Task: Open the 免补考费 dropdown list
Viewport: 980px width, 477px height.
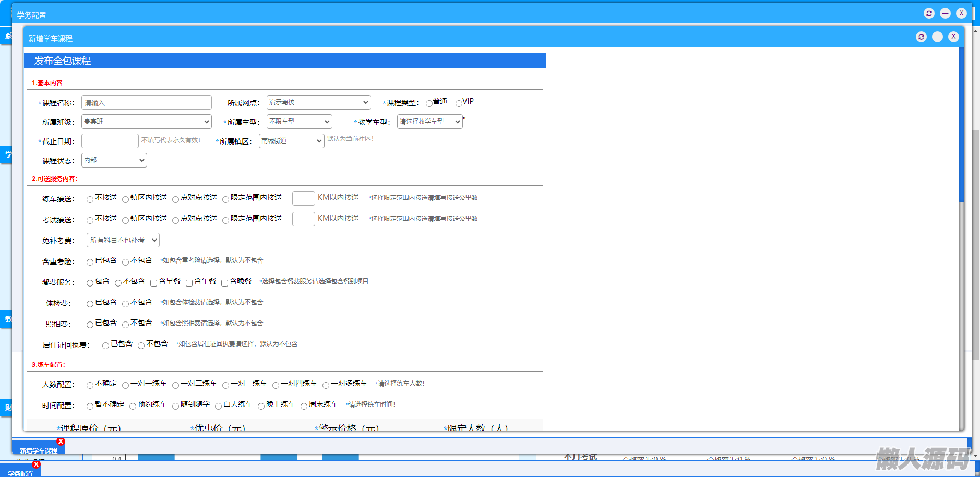Action: tap(123, 240)
